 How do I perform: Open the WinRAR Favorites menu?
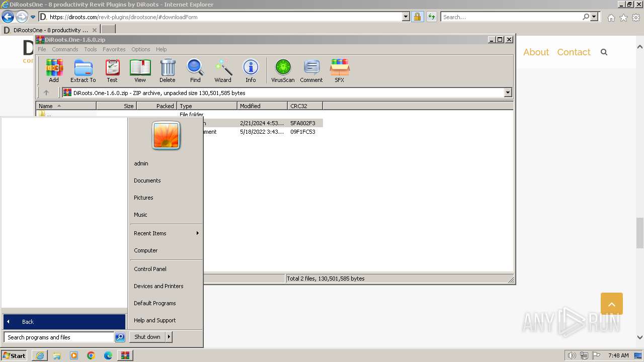pyautogui.click(x=114, y=49)
